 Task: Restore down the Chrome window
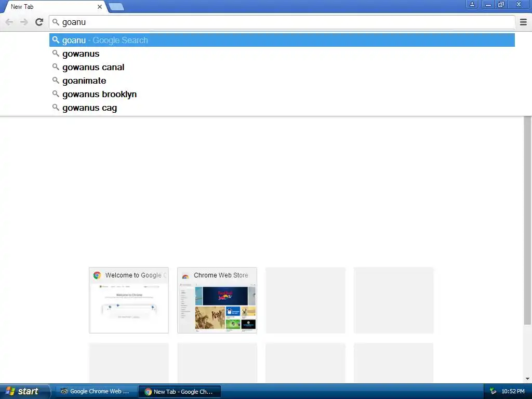501,4
